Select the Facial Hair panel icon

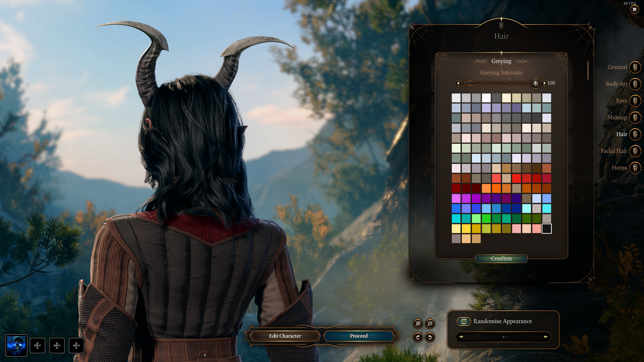coord(636,151)
